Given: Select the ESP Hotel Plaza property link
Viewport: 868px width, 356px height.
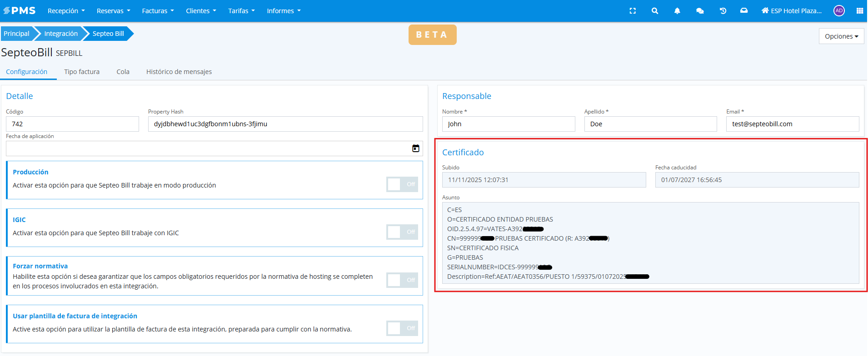Looking at the screenshot, I should click(791, 11).
